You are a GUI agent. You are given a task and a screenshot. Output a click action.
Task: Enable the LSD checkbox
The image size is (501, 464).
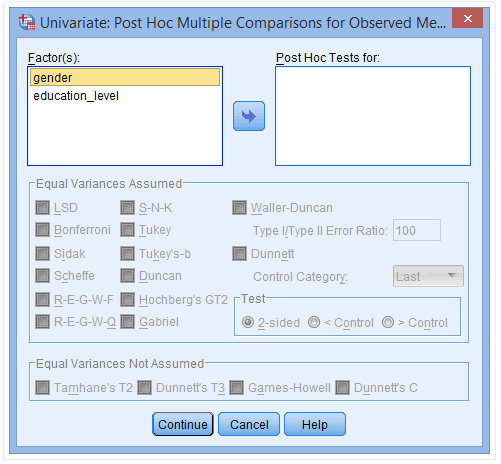tap(42, 208)
